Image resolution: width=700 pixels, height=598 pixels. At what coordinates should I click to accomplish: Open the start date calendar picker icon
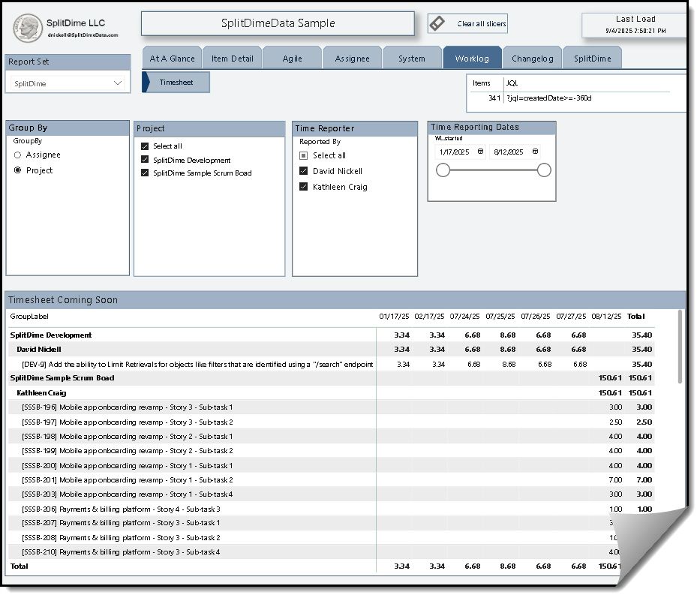[480, 152]
